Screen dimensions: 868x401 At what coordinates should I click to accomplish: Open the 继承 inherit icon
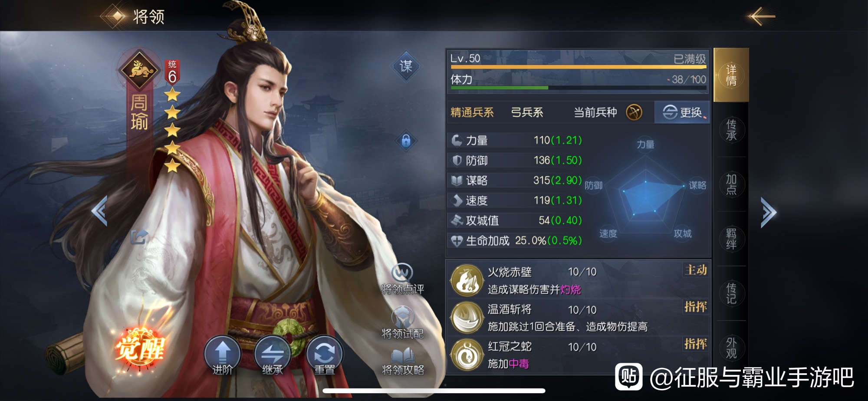pyautogui.click(x=273, y=356)
